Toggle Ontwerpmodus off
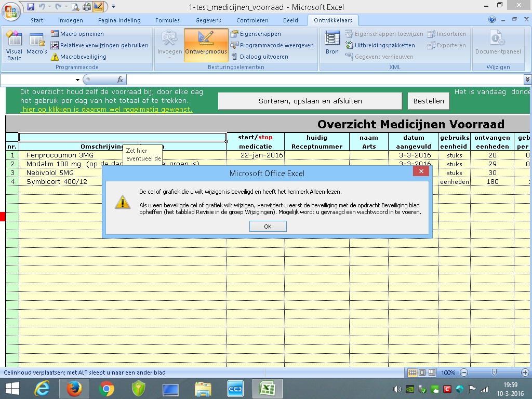Viewport: 532px width, 399px height. (x=206, y=46)
